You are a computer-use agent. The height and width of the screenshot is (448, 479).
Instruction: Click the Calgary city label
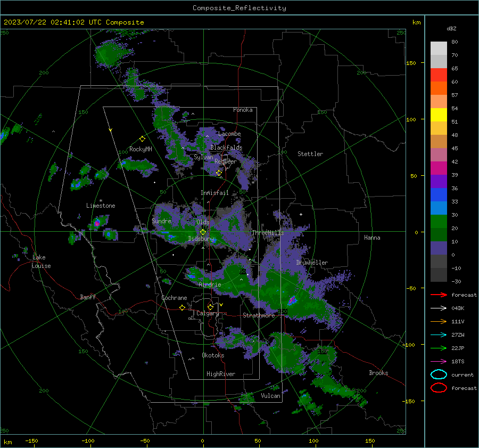208,313
